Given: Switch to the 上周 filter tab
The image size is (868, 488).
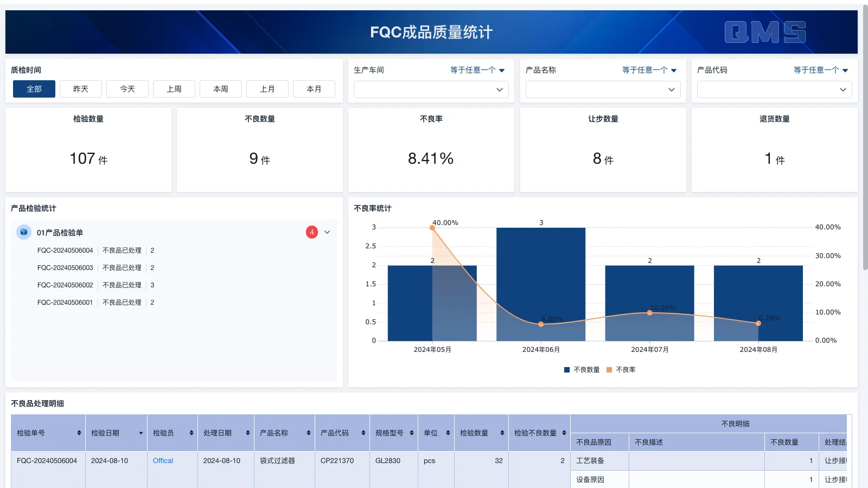Looking at the screenshot, I should (x=174, y=88).
